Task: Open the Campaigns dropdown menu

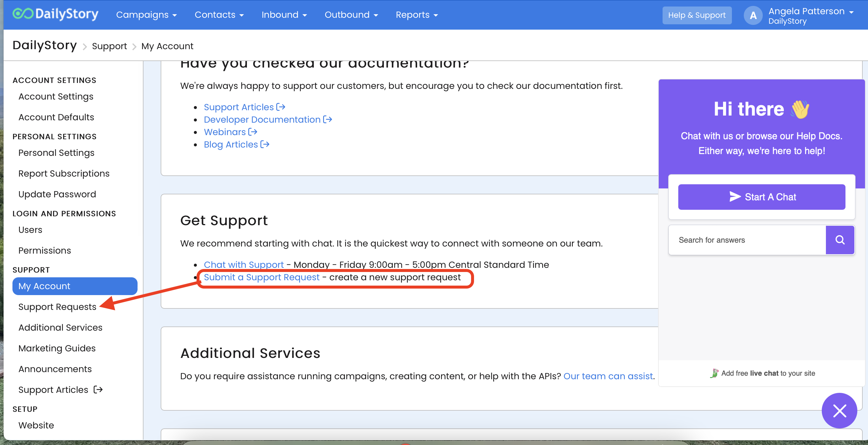Action: pos(146,15)
